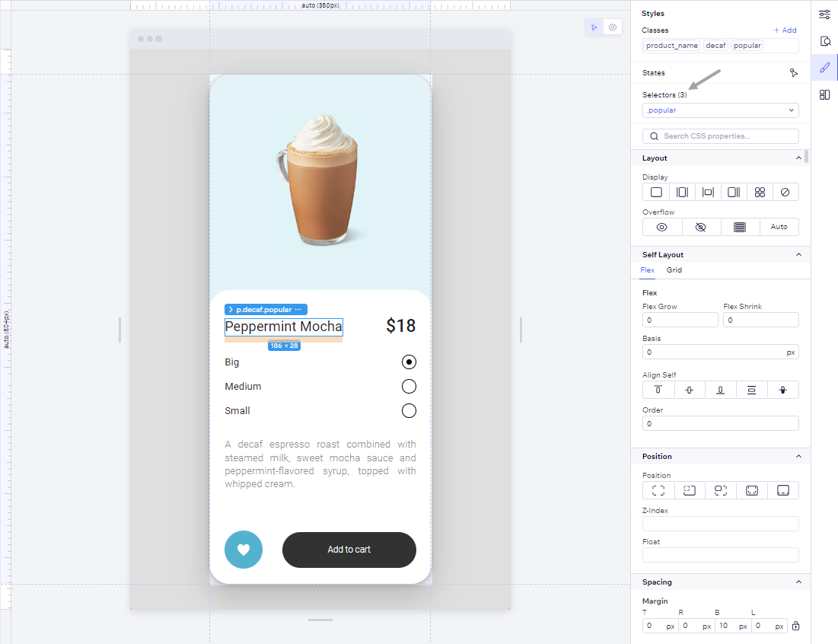Open the Basis unit px selector
Image resolution: width=838 pixels, height=644 pixels.
(x=791, y=352)
